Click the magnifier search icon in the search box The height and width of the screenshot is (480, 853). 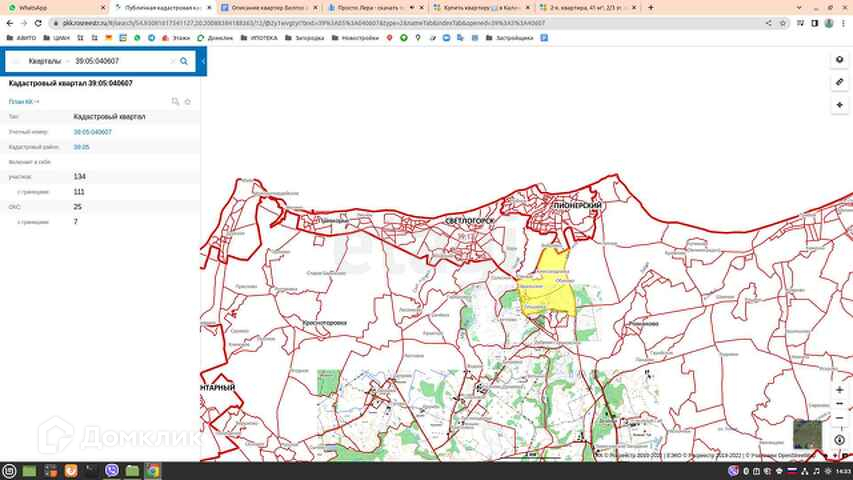[184, 61]
